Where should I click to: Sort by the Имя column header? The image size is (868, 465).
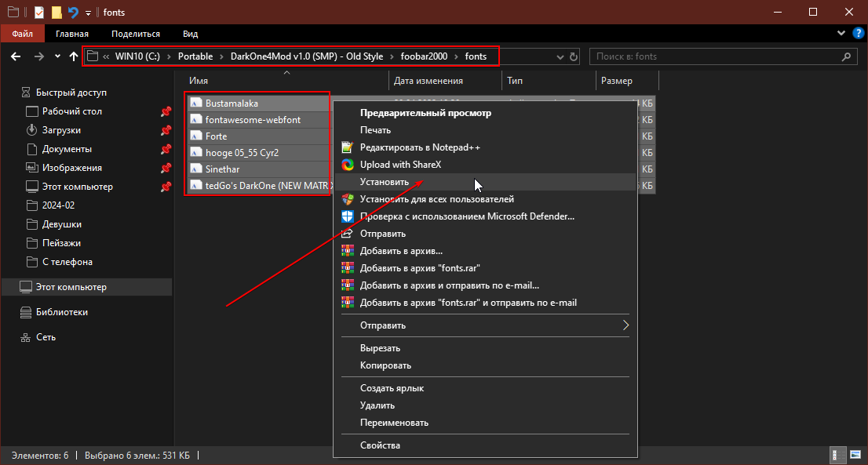[x=286, y=81]
